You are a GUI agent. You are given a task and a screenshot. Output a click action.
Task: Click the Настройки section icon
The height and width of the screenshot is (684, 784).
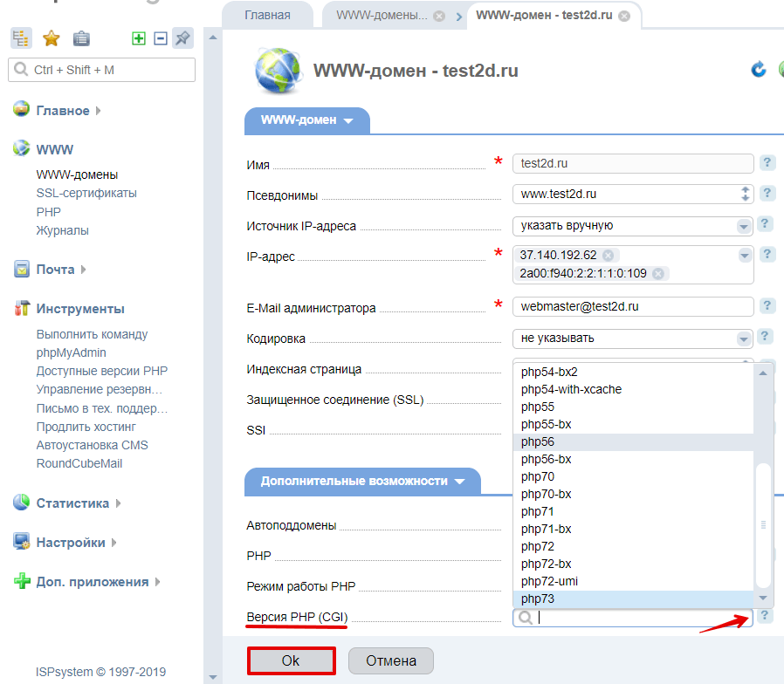[x=22, y=542]
